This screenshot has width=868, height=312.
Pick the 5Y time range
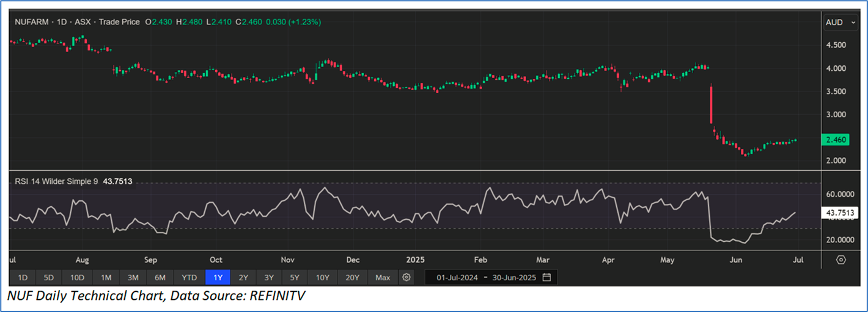coord(295,278)
